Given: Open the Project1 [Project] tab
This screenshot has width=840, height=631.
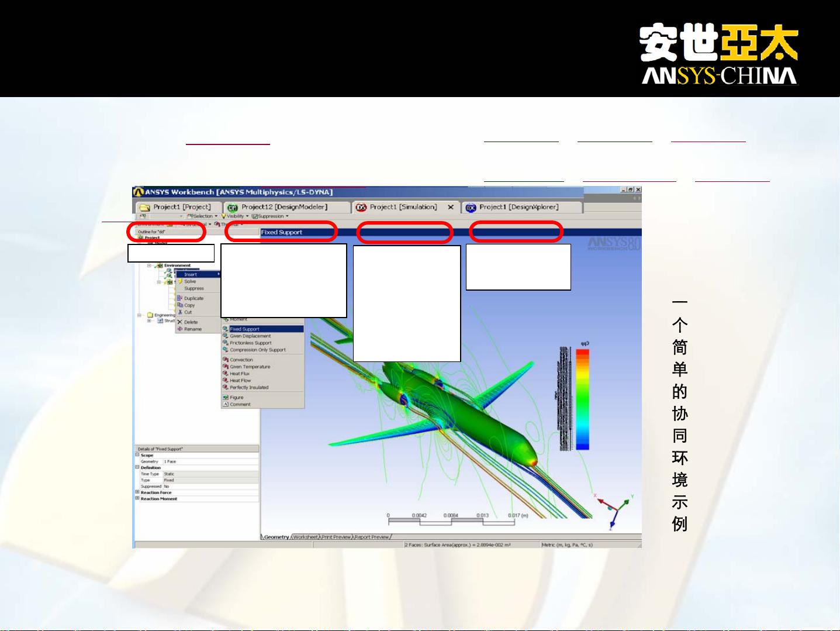Looking at the screenshot, I should click(x=179, y=207).
